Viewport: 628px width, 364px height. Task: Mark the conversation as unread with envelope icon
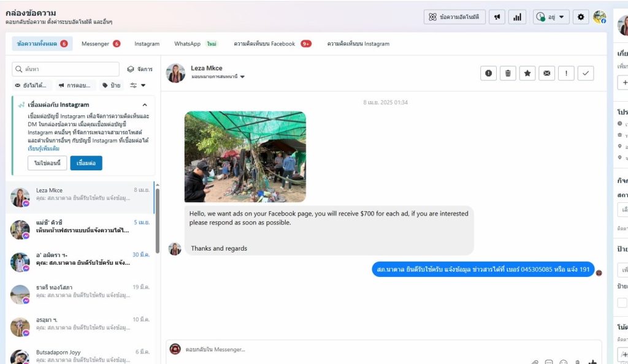pos(546,74)
